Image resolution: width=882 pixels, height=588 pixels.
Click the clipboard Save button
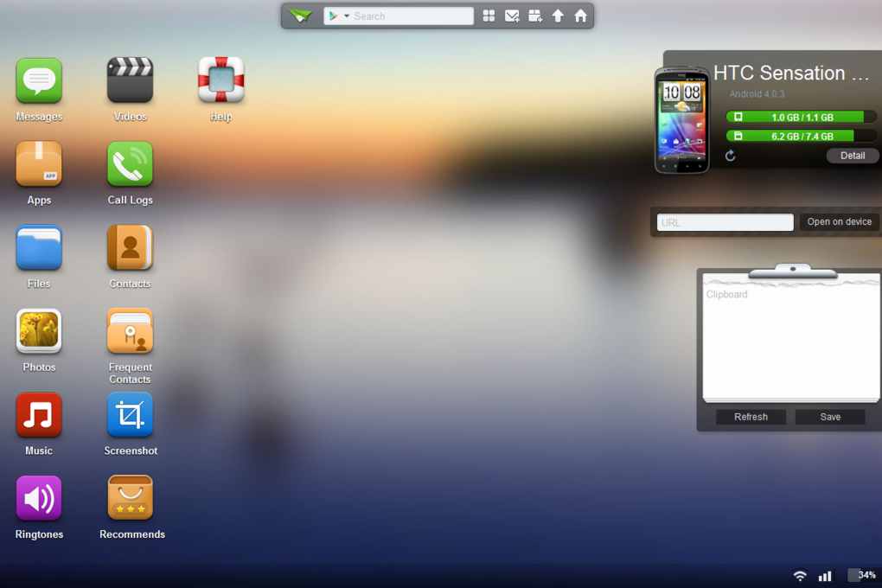[x=830, y=417]
